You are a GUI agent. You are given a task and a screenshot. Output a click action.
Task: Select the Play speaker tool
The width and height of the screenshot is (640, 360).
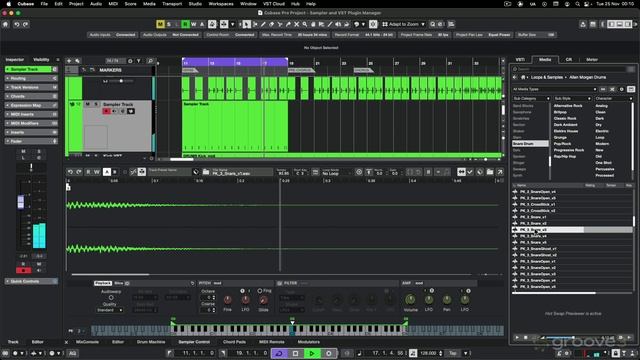[x=338, y=24]
